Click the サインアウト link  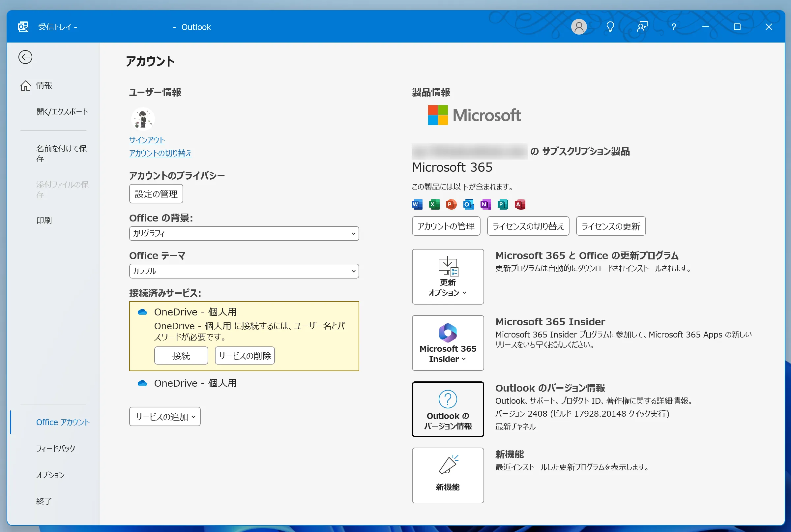pyautogui.click(x=147, y=140)
